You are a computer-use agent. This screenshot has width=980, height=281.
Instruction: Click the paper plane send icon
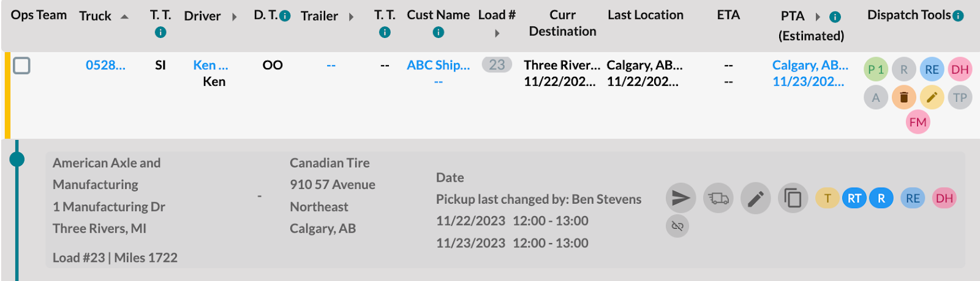tap(680, 198)
